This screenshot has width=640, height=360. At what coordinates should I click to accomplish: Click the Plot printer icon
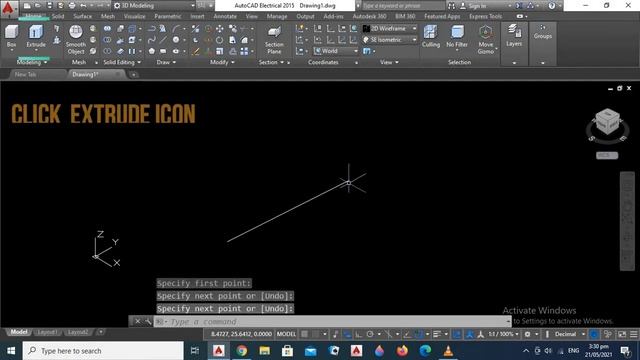pyautogui.click(x=72, y=6)
